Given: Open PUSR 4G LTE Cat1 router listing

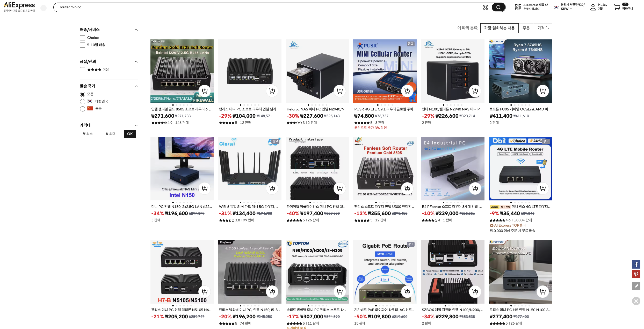Looking at the screenshot, I should 385,109.
